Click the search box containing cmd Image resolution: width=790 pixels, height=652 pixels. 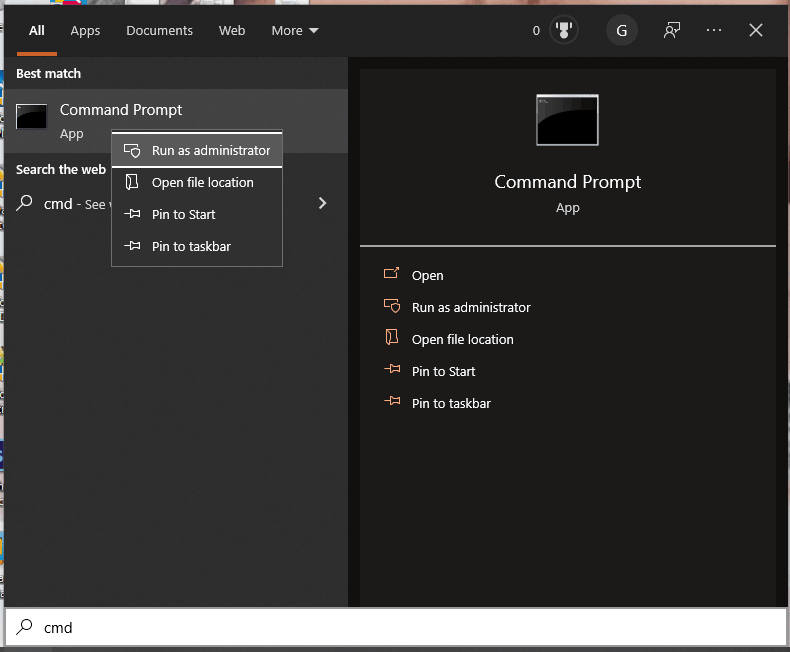tap(396, 627)
